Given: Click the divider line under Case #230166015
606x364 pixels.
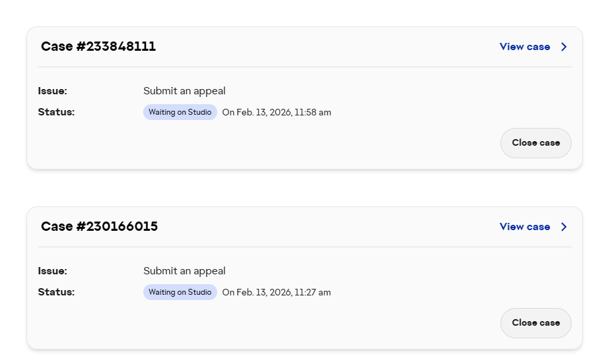Looking at the screenshot, I should [x=304, y=247].
